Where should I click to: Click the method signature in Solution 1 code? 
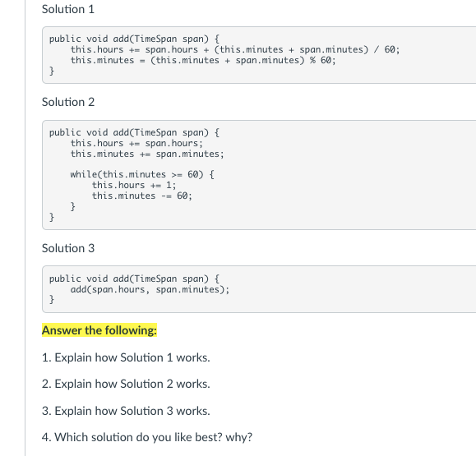[x=134, y=39]
